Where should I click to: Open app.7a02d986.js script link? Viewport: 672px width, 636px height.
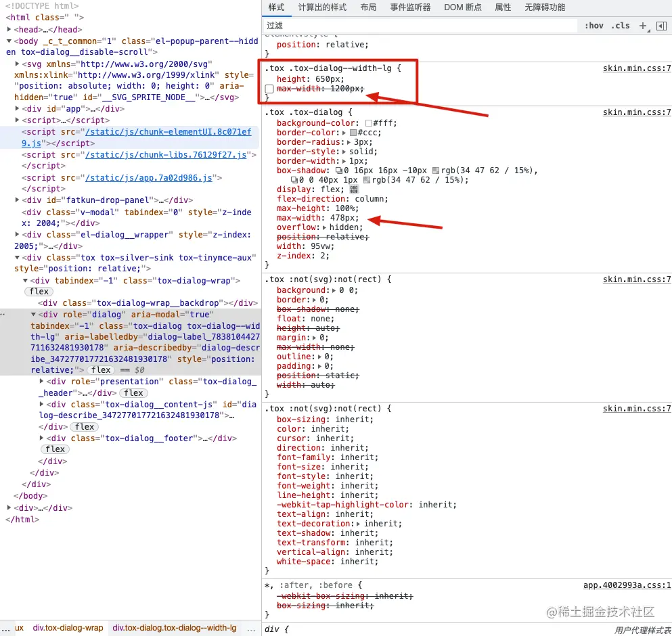(149, 178)
